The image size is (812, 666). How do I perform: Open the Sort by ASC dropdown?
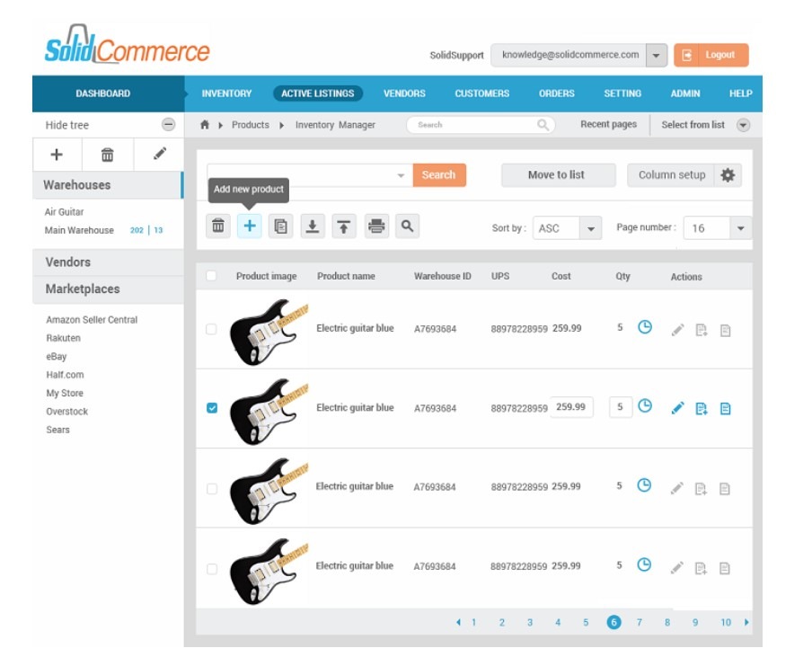[x=590, y=228]
